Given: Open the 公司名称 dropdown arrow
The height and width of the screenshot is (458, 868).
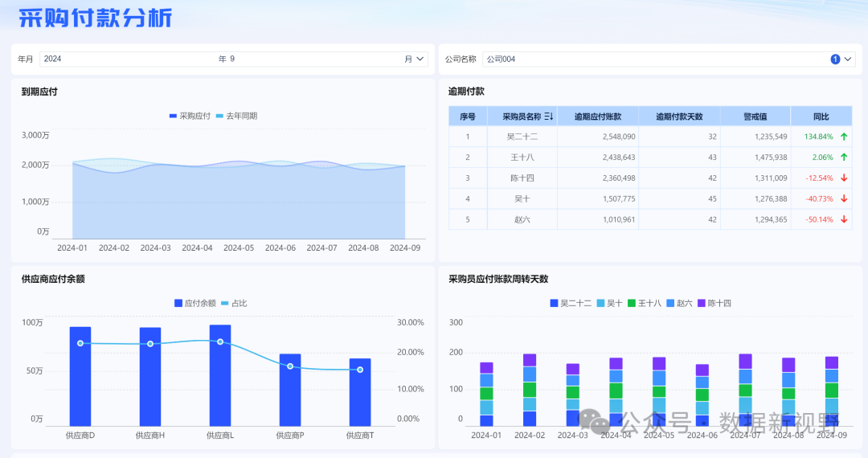Looking at the screenshot, I should [849, 59].
